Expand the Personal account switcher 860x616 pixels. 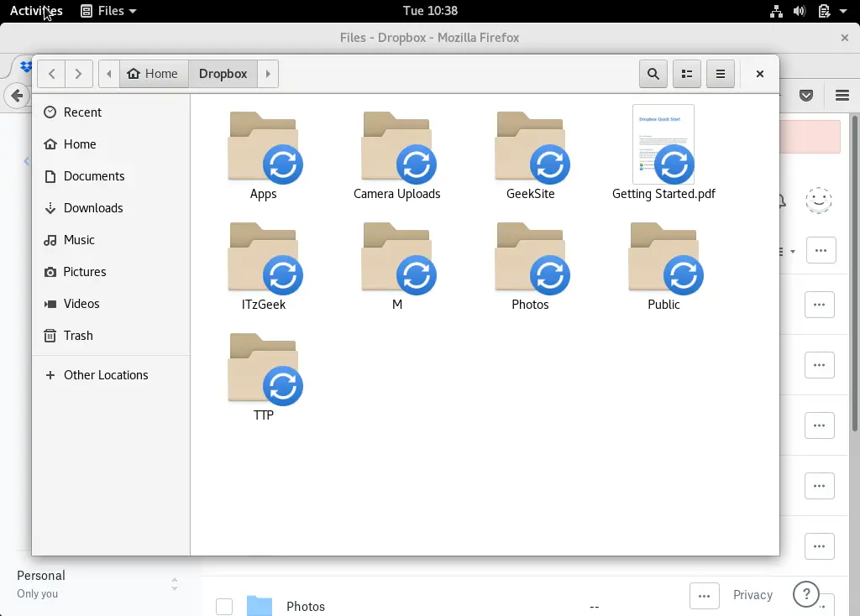pyautogui.click(x=175, y=584)
